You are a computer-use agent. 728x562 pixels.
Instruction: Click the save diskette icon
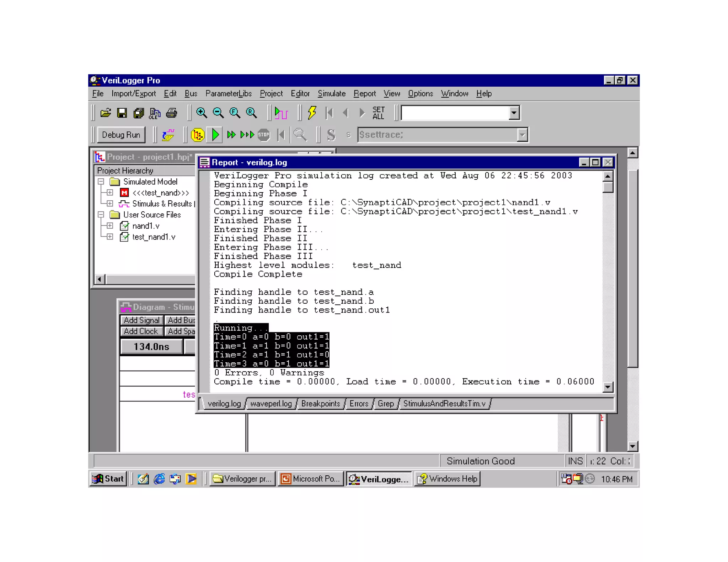click(122, 113)
